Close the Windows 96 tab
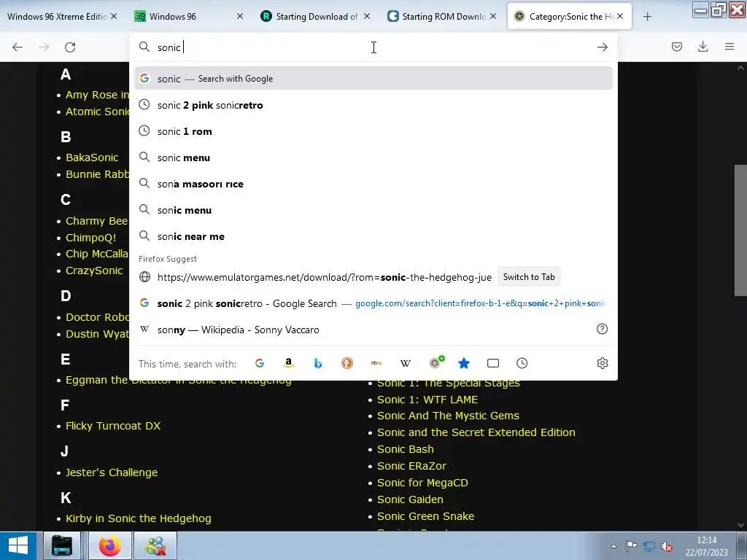This screenshot has width=747, height=560. point(240,16)
